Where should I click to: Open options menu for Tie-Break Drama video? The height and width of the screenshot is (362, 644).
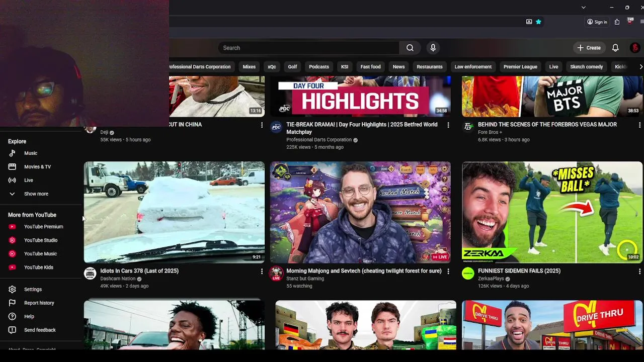pos(448,125)
